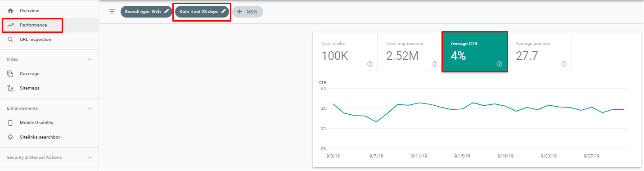
Task: Open the URL inspection tool
Action: pos(49,40)
